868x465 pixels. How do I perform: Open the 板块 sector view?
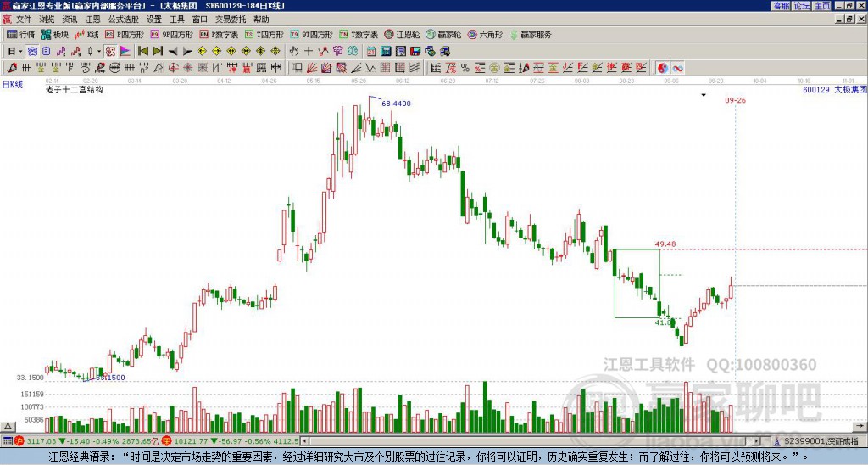tap(54, 34)
